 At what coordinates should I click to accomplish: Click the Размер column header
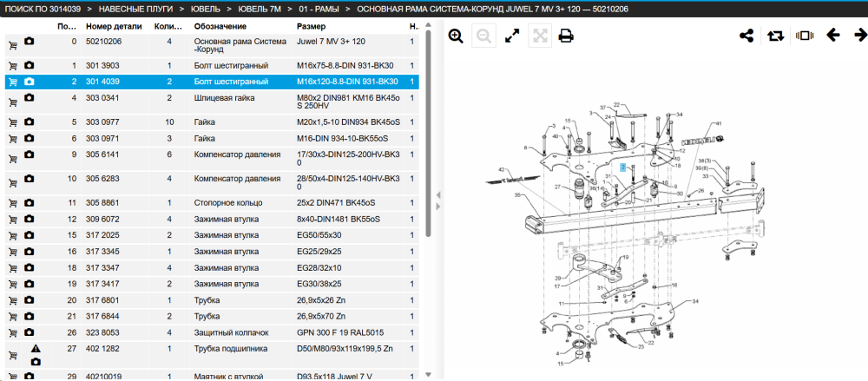click(311, 27)
